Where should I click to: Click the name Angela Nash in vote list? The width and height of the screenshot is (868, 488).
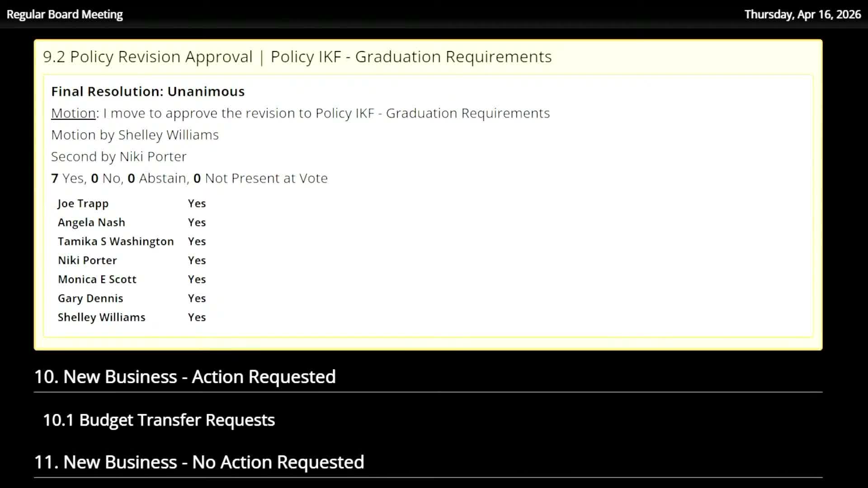91,222
